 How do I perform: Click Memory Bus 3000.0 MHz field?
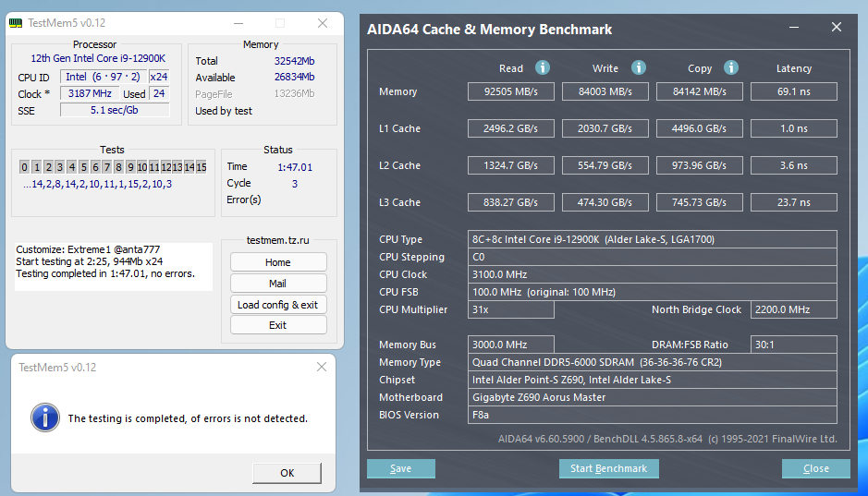point(511,345)
